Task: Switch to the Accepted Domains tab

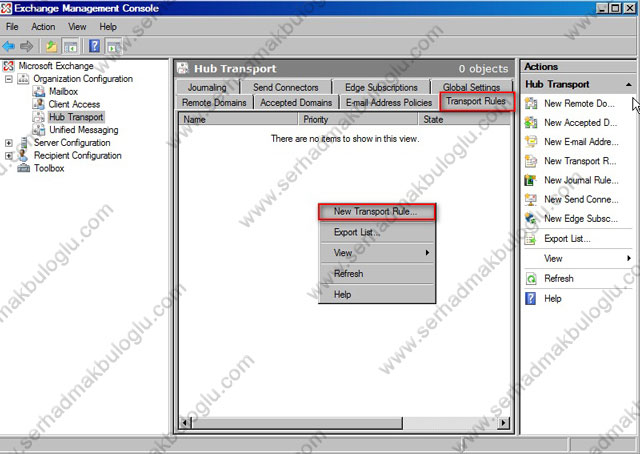Action: tap(296, 102)
